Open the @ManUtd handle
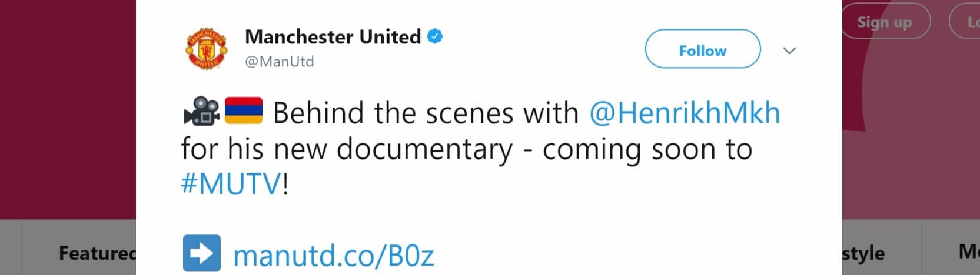 280,61
